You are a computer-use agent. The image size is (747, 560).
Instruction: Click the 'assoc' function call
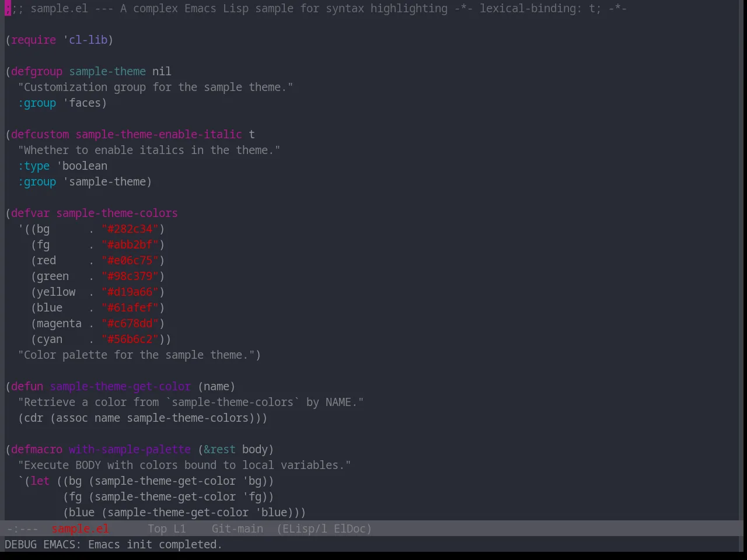pos(72,418)
